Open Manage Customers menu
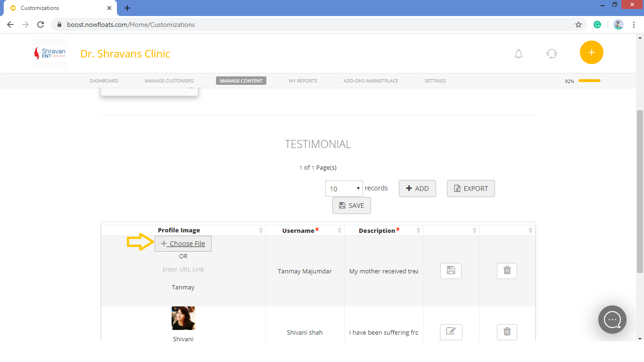 [x=169, y=81]
